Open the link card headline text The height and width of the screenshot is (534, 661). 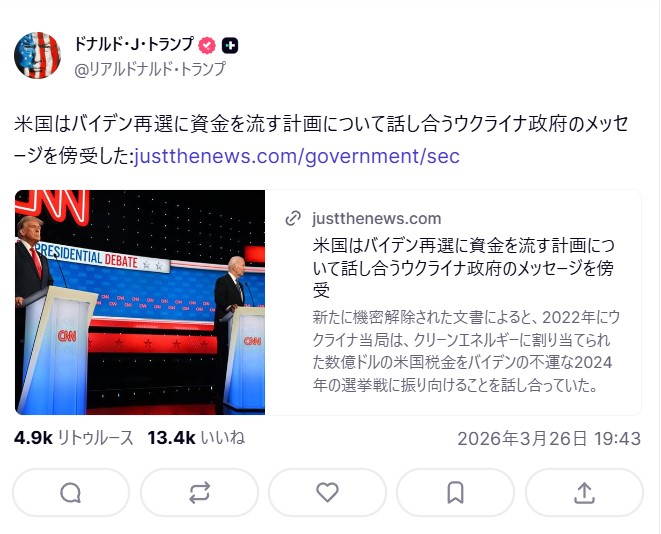coord(463,268)
